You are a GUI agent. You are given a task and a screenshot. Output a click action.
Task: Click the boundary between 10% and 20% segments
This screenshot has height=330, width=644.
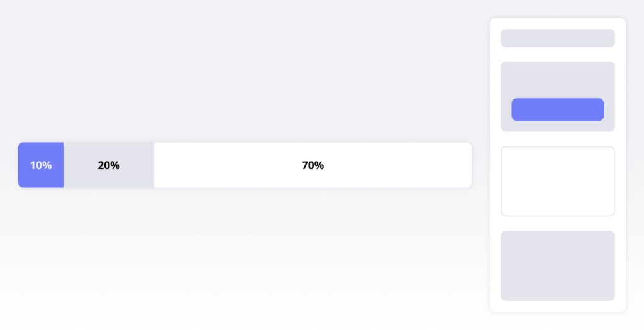[64, 165]
